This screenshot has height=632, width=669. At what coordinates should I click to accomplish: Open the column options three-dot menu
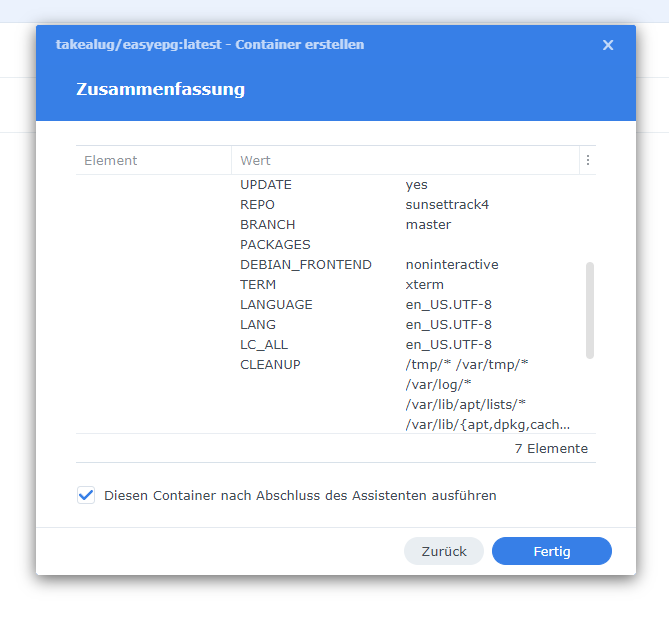point(588,160)
